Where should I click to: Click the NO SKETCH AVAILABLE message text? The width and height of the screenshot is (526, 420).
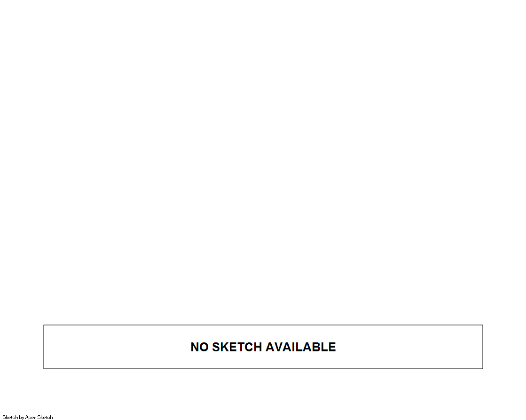pyautogui.click(x=263, y=347)
